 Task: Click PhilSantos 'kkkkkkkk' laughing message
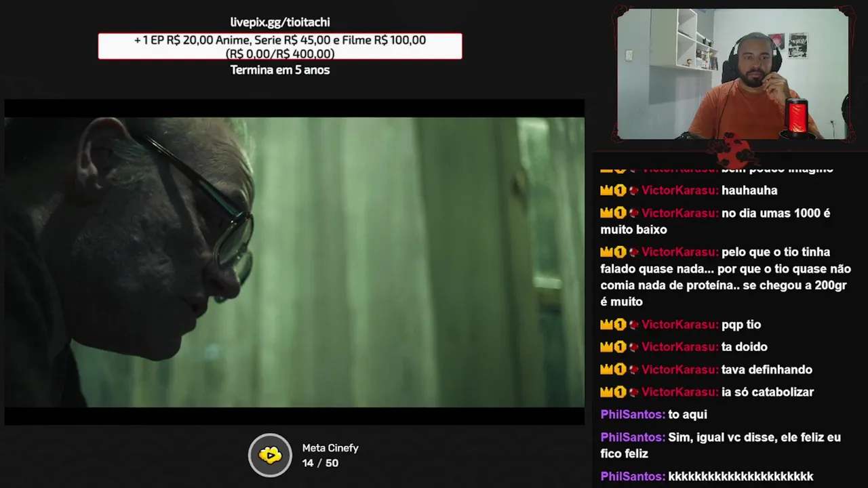[707, 476]
